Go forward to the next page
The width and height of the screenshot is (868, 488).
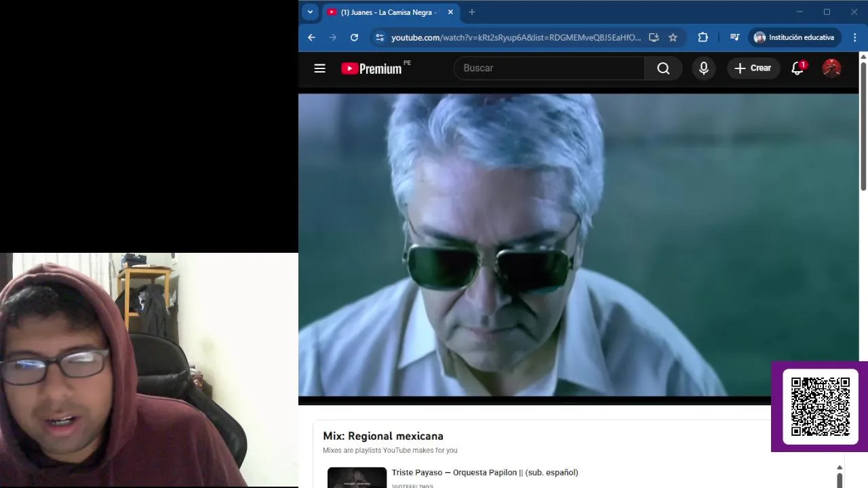[x=332, y=37]
